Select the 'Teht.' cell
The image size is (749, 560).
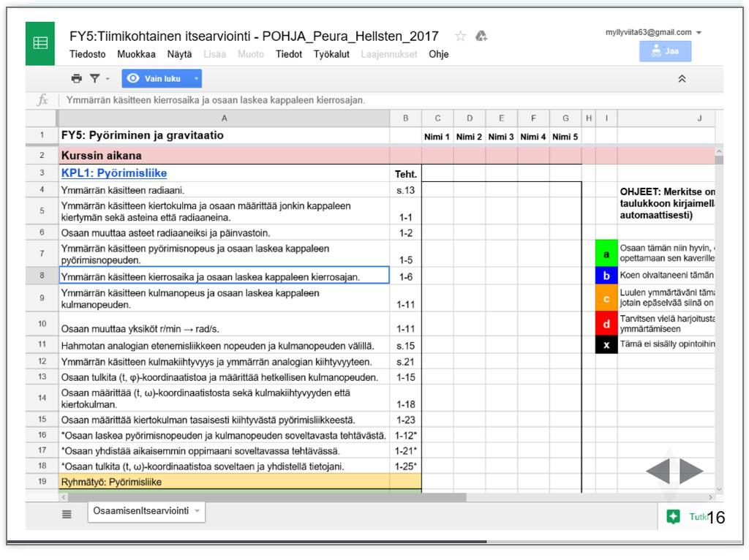coord(405,173)
